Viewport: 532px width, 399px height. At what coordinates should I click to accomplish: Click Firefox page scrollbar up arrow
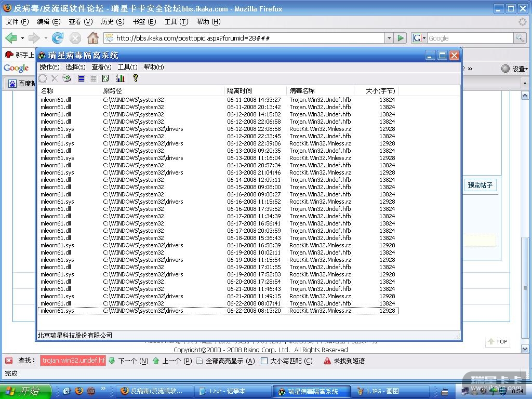525,96
